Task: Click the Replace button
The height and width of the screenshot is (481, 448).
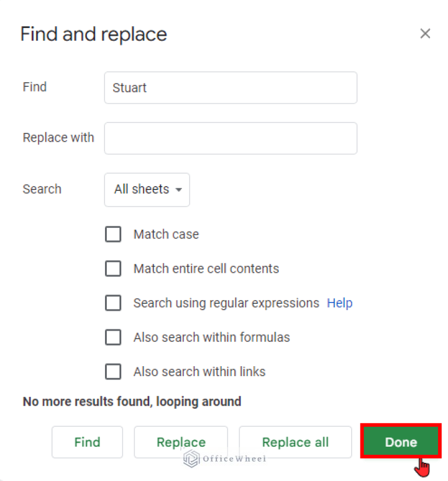Action: pyautogui.click(x=181, y=442)
